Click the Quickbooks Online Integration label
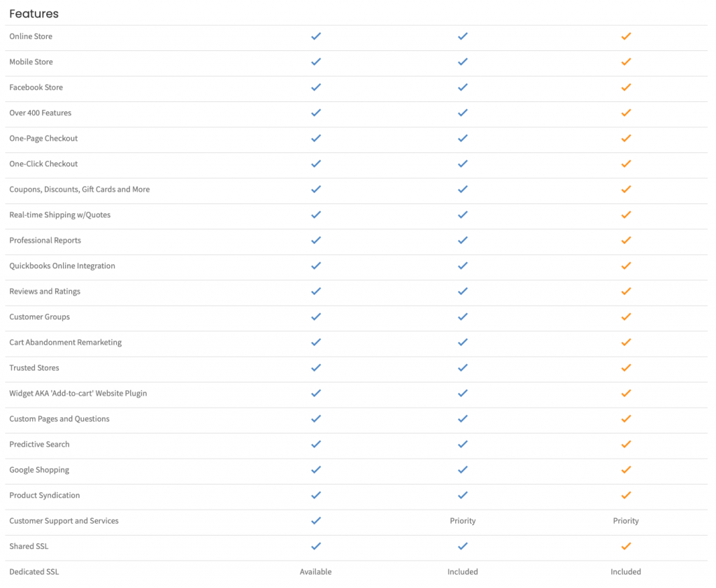 pos(62,266)
